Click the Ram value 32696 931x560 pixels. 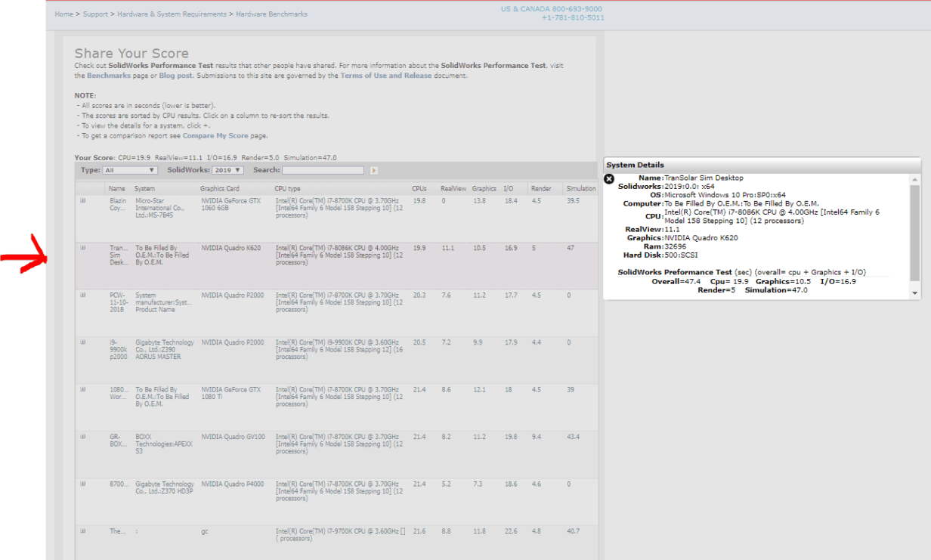tap(674, 246)
